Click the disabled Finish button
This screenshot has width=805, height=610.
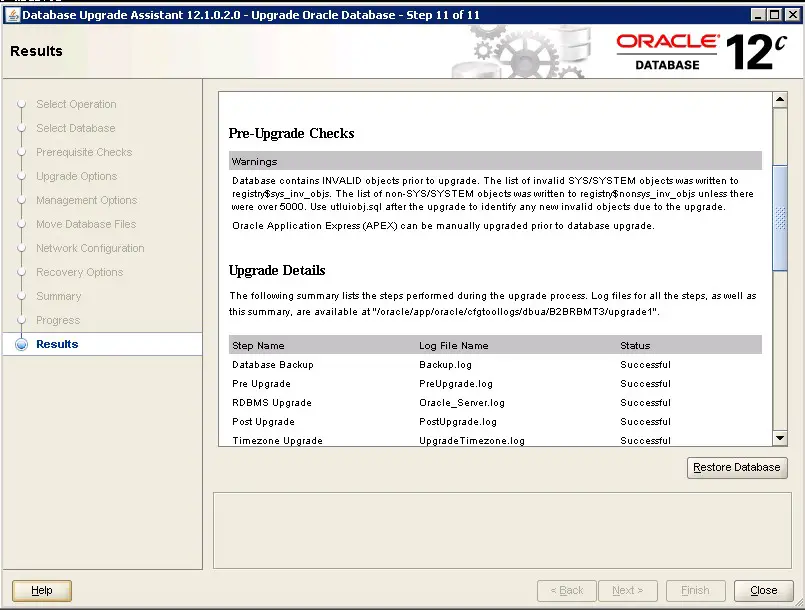695,590
